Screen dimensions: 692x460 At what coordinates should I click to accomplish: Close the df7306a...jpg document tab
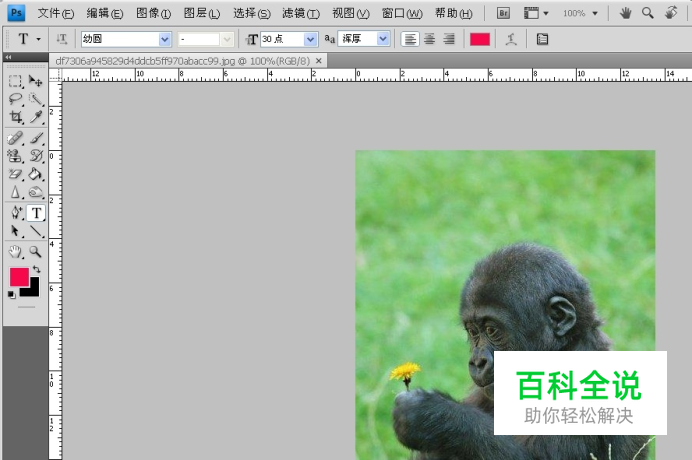coord(319,61)
